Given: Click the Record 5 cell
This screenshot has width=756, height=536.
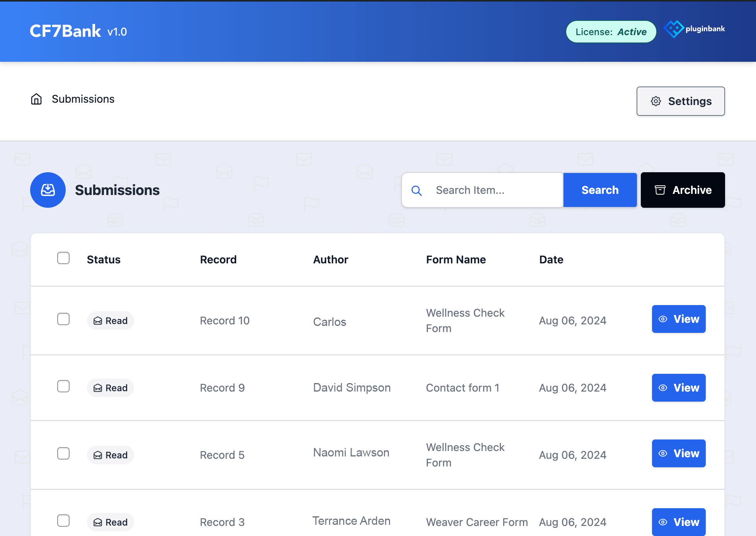Looking at the screenshot, I should [x=222, y=455].
